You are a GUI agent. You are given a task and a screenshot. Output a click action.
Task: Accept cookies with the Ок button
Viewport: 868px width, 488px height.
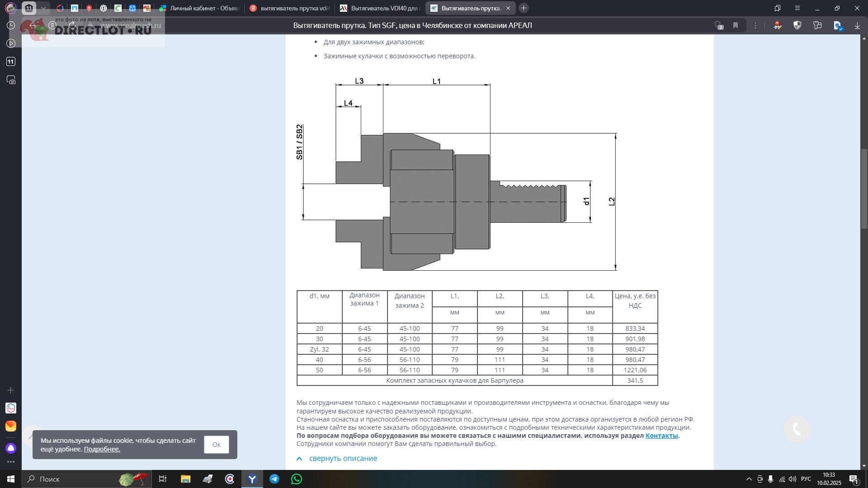pyautogui.click(x=216, y=445)
